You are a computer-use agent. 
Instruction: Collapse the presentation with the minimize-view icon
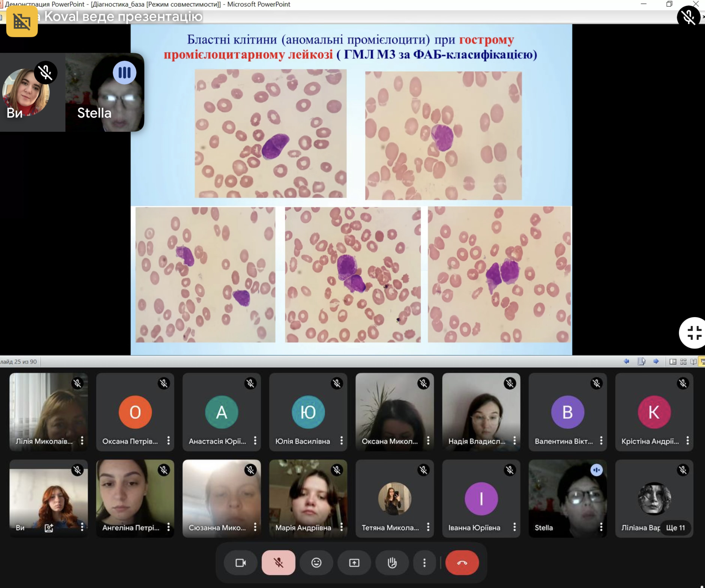coord(694,333)
